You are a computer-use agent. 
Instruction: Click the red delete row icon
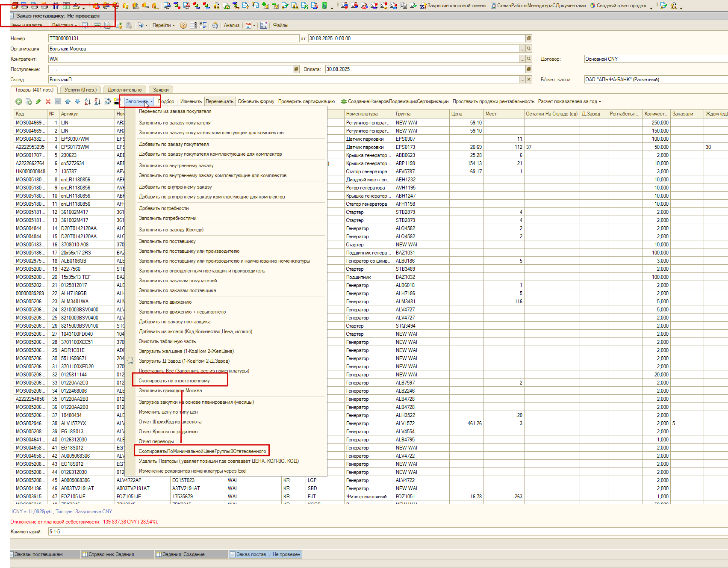pyautogui.click(x=48, y=101)
